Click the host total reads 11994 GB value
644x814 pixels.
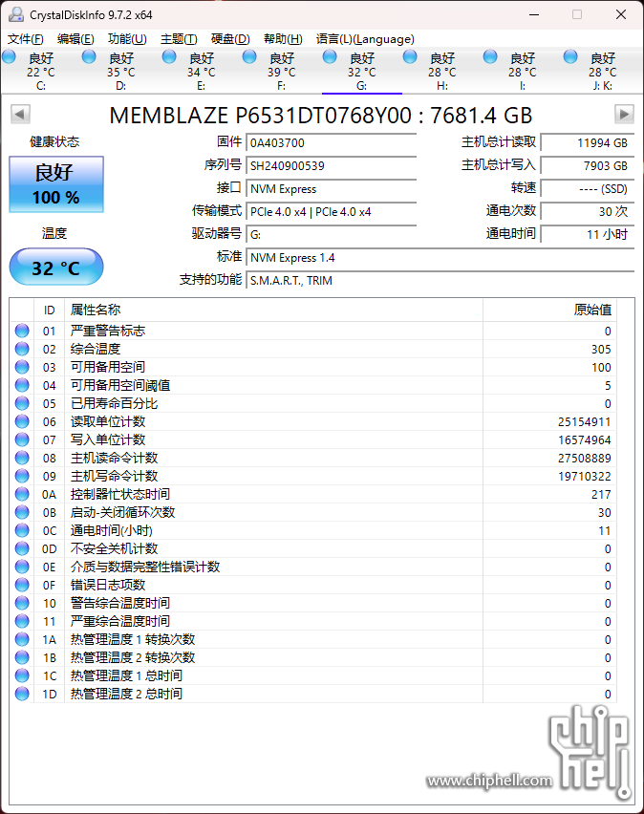pyautogui.click(x=588, y=142)
